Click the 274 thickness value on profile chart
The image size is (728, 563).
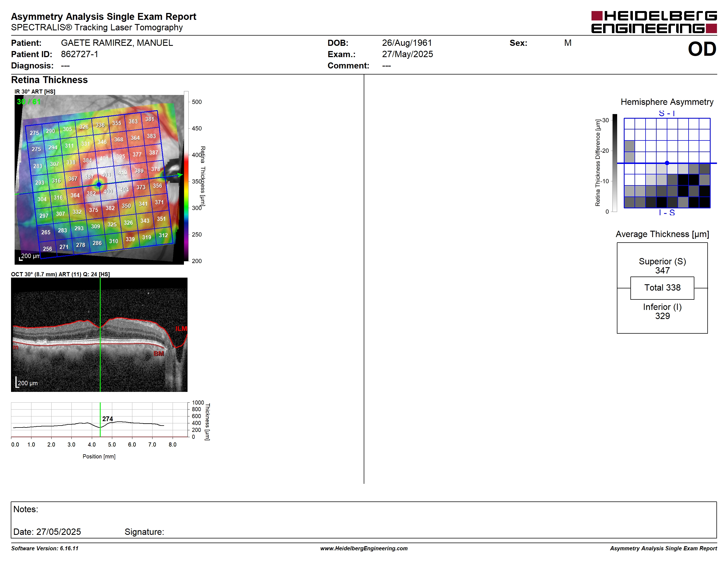[x=107, y=419]
